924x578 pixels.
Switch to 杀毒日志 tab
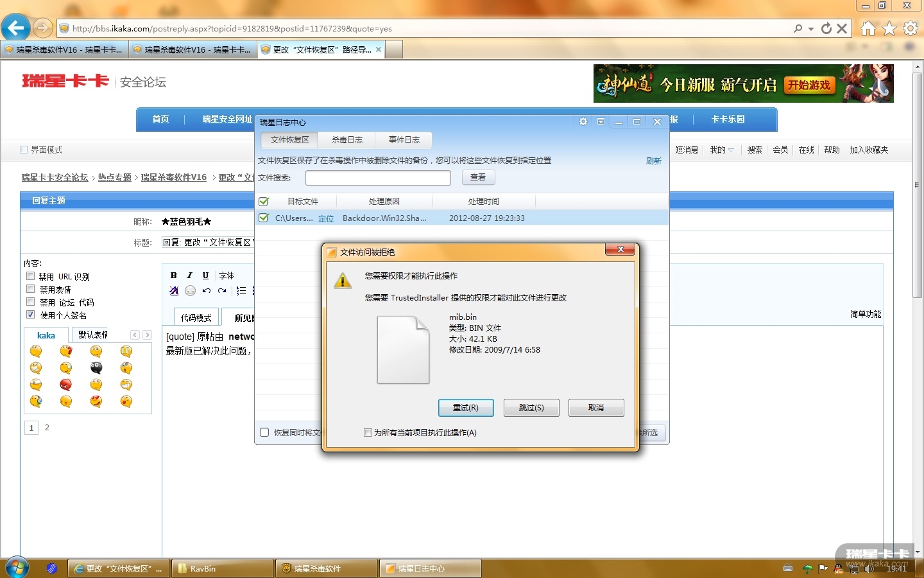click(347, 140)
